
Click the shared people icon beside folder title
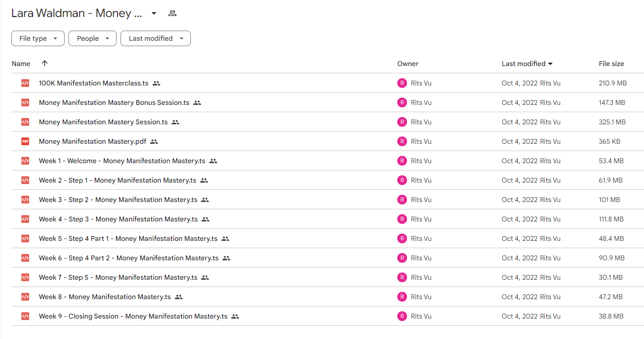[x=172, y=13]
